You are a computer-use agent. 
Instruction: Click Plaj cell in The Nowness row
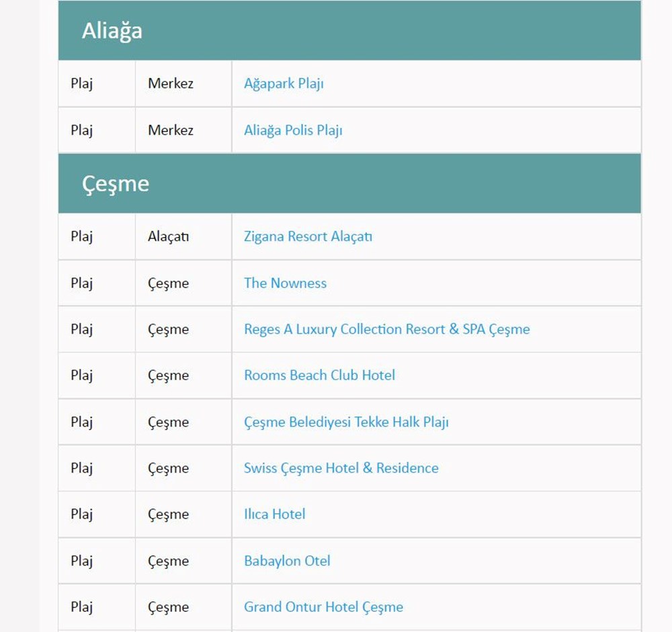click(x=82, y=283)
